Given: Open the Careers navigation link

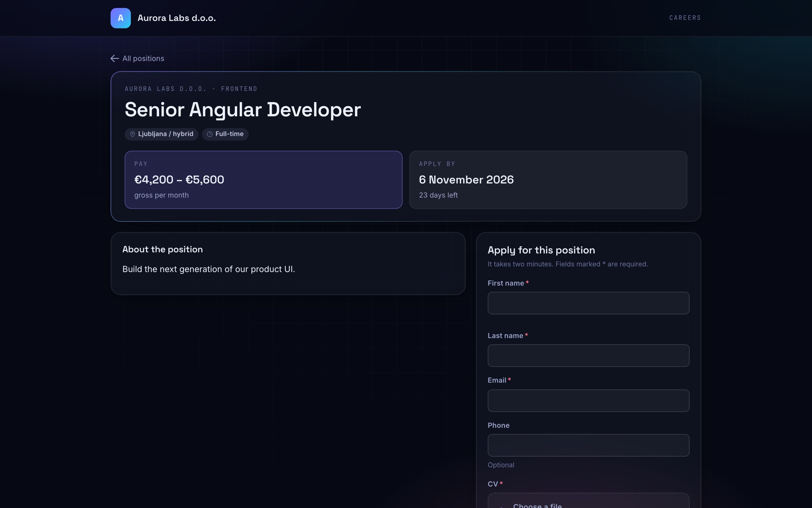Looking at the screenshot, I should coord(685,18).
